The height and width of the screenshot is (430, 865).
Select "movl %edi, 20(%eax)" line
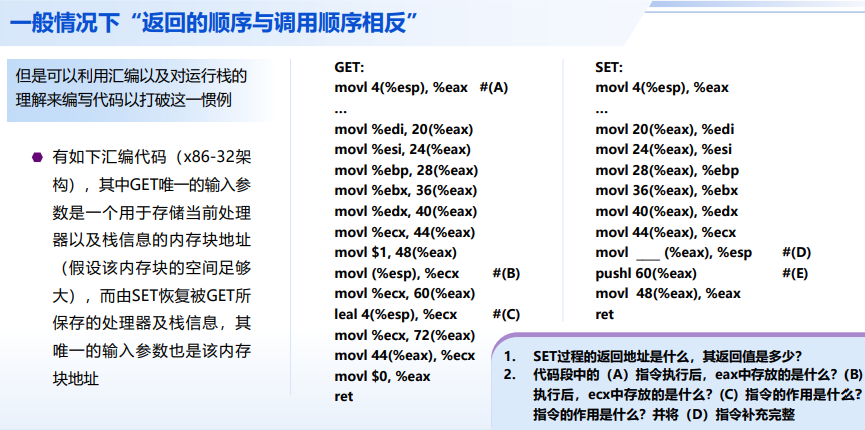404,129
